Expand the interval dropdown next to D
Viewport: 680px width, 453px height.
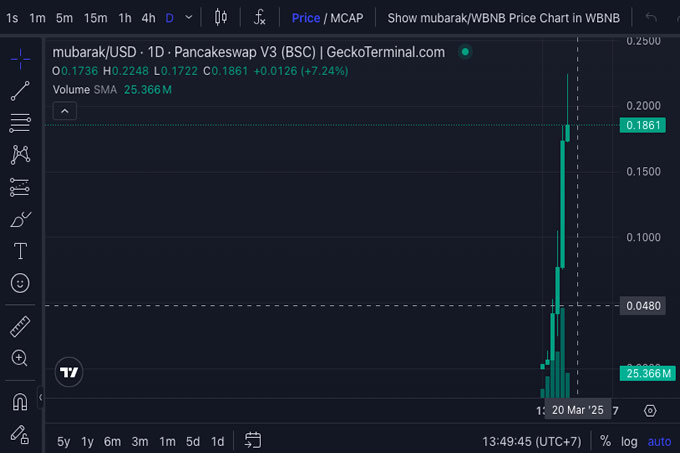(190, 18)
